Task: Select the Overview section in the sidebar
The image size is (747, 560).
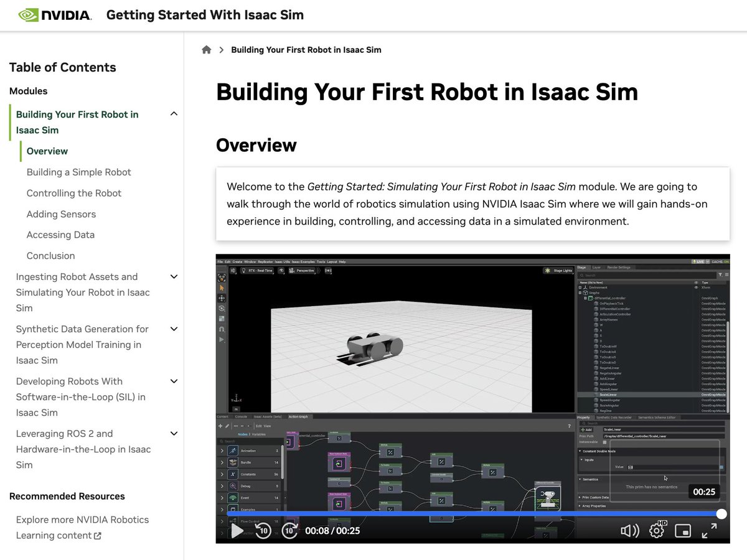Action: pos(47,151)
